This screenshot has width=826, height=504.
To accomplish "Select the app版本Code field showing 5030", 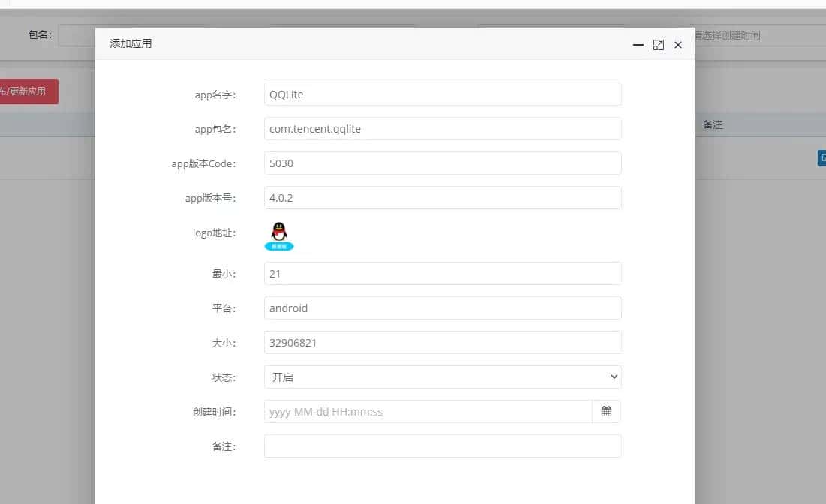I will pyautogui.click(x=443, y=163).
